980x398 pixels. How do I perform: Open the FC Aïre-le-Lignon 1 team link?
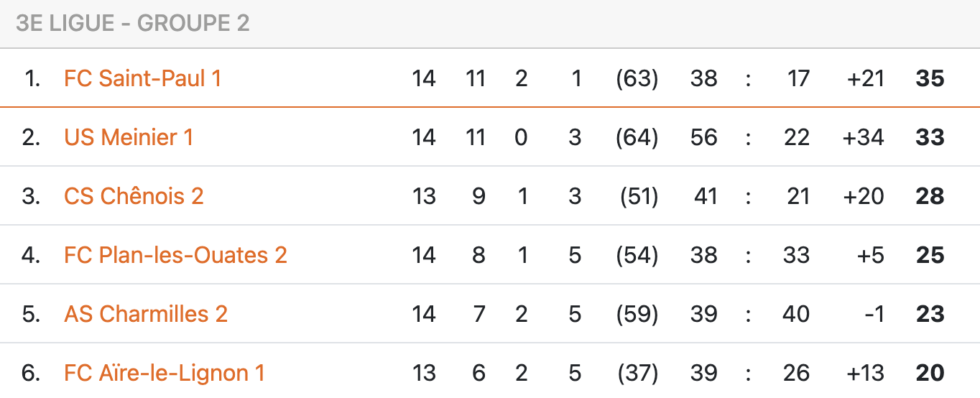pos(165,373)
